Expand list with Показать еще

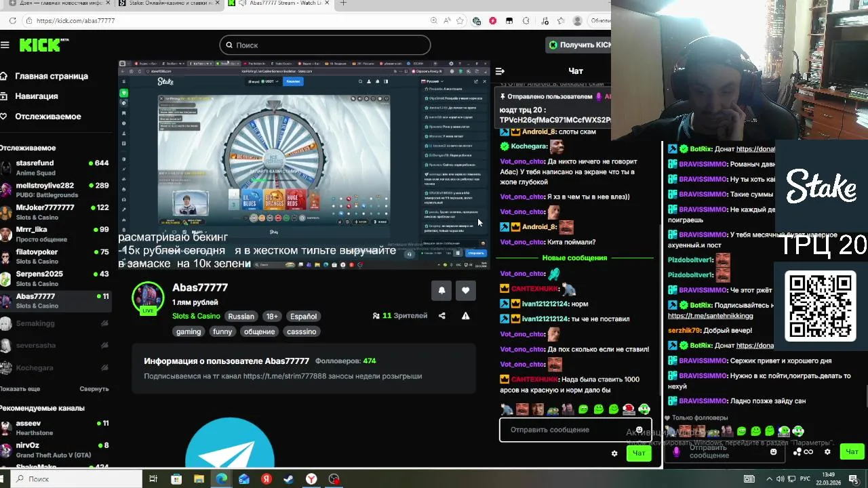pos(20,389)
